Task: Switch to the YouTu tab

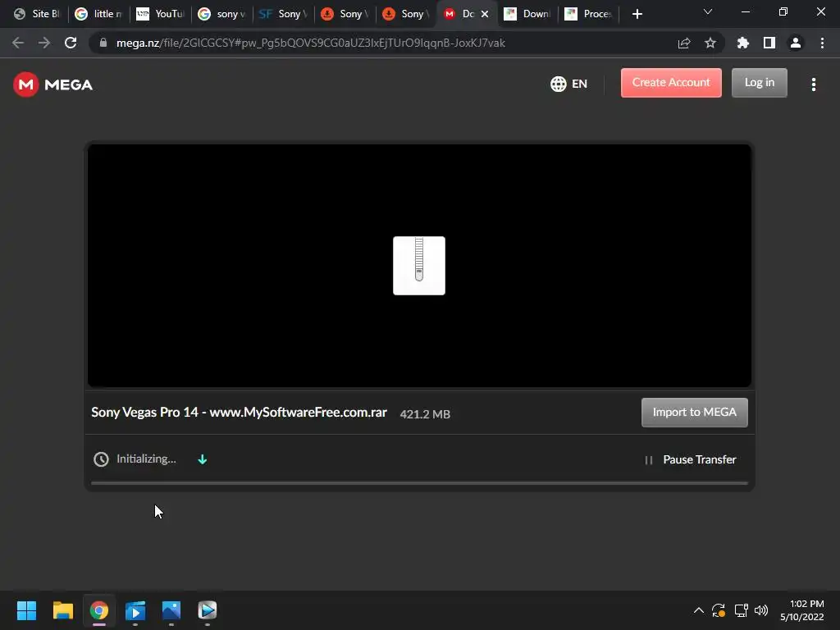Action: click(160, 14)
